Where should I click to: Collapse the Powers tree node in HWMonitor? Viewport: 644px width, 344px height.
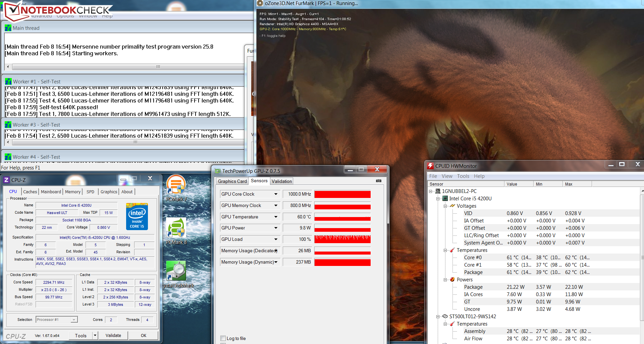tap(445, 280)
